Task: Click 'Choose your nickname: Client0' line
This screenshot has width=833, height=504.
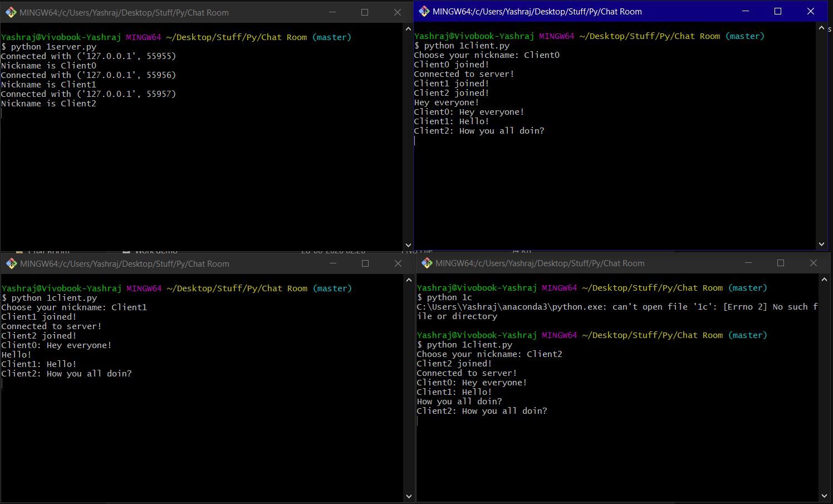Action: click(x=487, y=55)
